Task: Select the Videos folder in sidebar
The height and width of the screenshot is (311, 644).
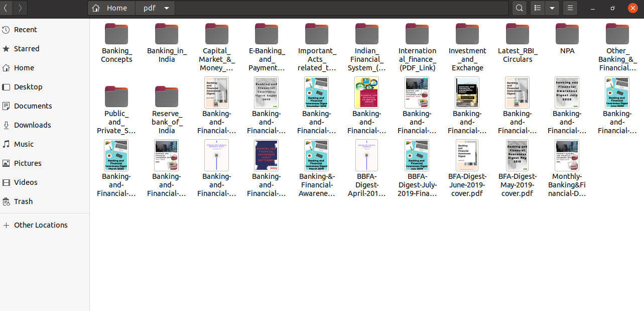Action: click(26, 182)
